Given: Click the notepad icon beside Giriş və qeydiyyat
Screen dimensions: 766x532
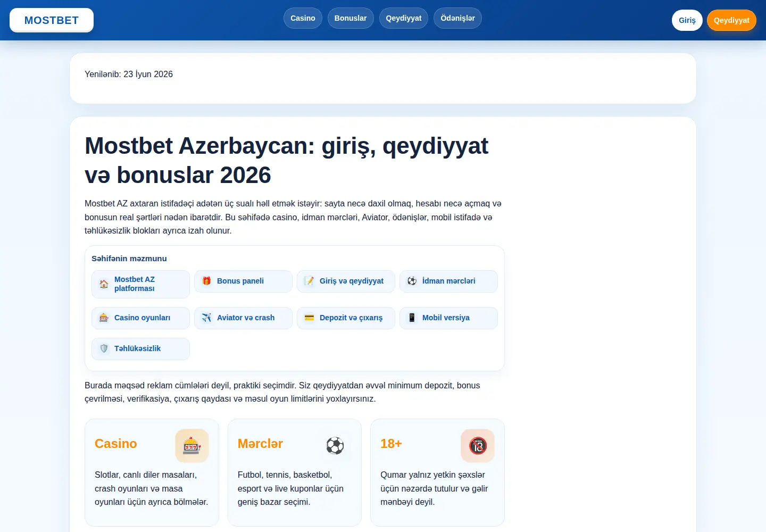Looking at the screenshot, I should click(309, 281).
